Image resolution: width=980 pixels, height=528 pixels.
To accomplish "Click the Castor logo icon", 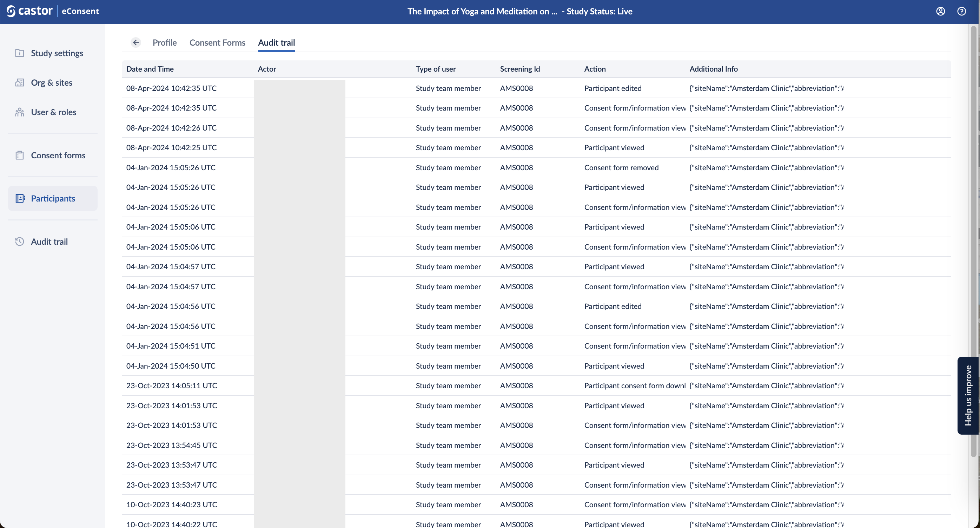I will pyautogui.click(x=11, y=12).
